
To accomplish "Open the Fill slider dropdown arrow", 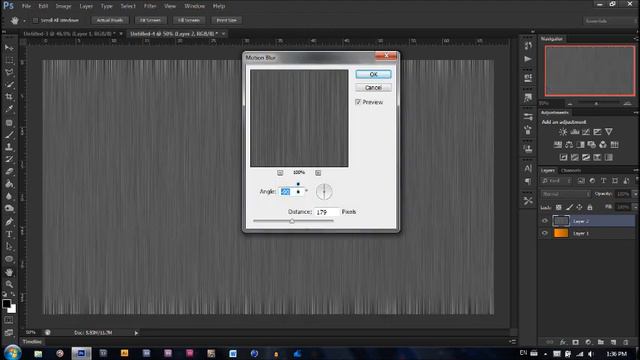I will pyautogui.click(x=635, y=207).
